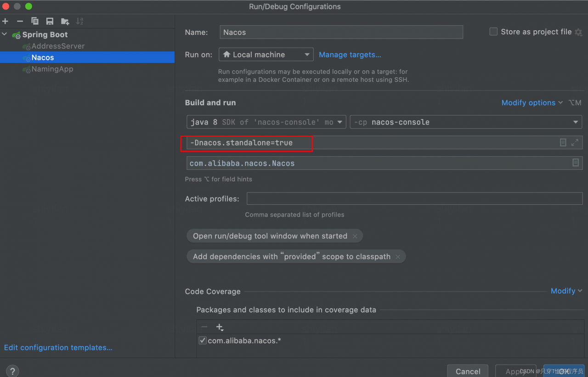Add a new run configuration
This screenshot has width=588, height=377.
6,21
